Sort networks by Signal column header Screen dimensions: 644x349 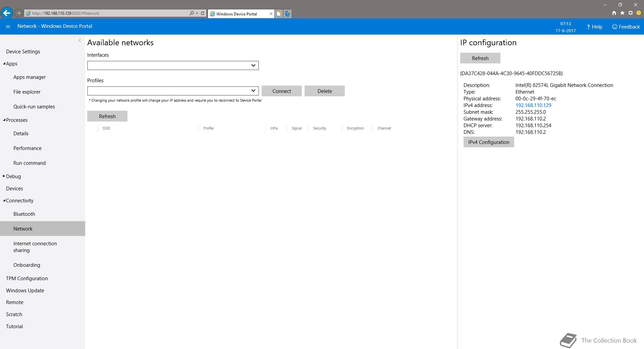point(297,128)
